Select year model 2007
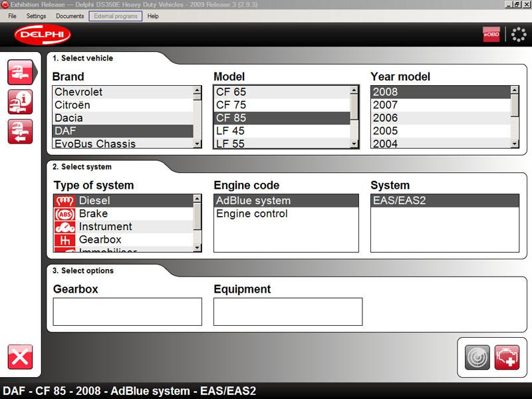Screen dimensions: 532x399 [441, 105]
